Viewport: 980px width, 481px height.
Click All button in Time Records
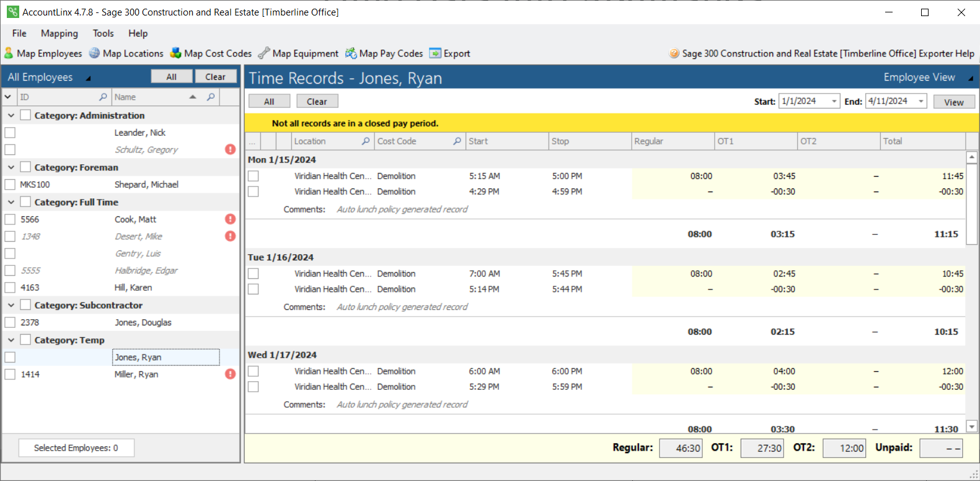269,102
